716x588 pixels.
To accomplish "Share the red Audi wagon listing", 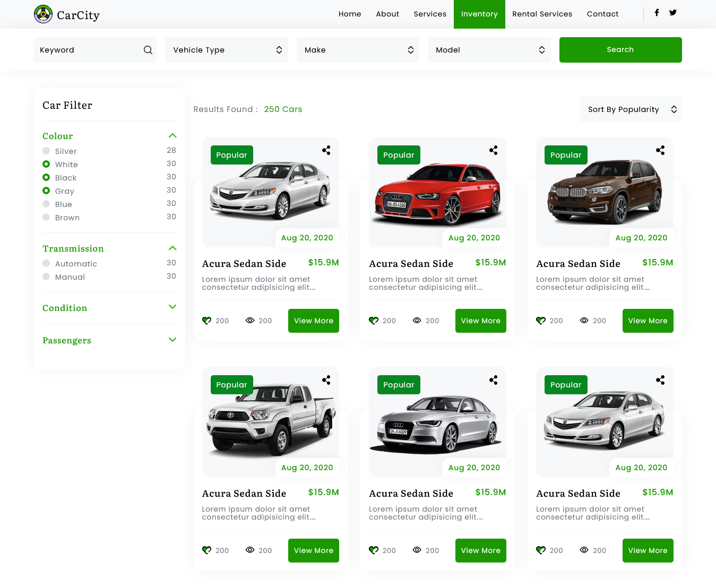I will 494,150.
